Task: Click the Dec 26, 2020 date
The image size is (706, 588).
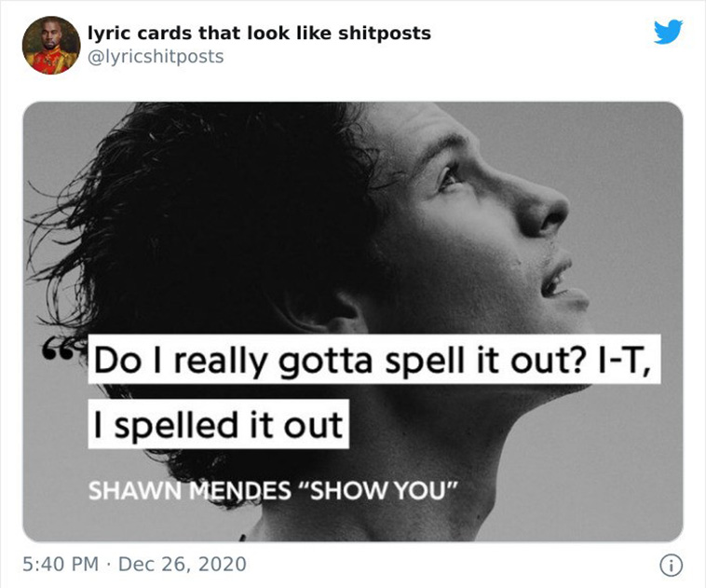Action: click(183, 564)
